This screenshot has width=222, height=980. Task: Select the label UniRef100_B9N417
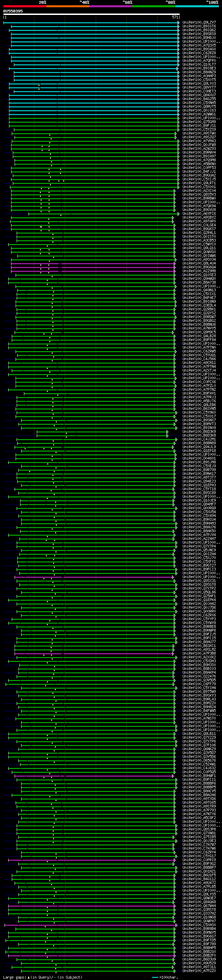[199, 473]
